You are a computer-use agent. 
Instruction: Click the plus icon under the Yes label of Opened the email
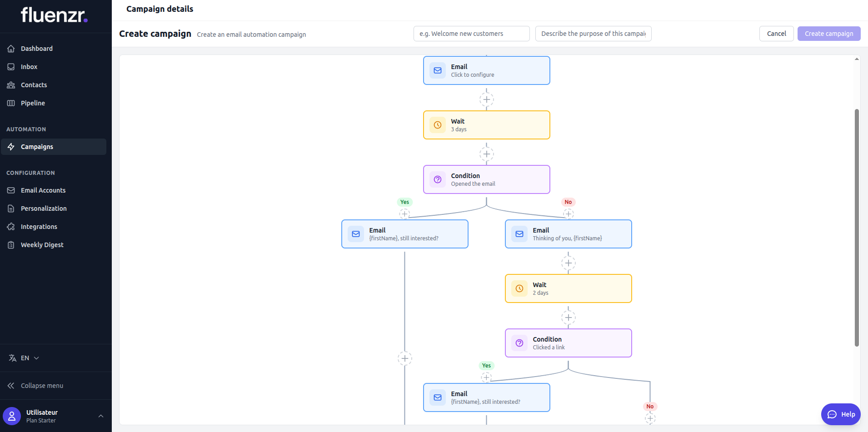click(x=404, y=214)
